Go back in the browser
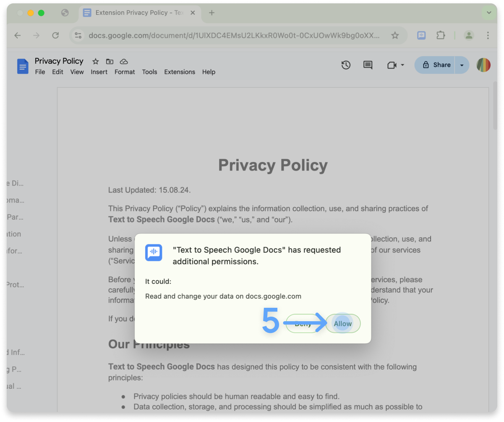This screenshot has height=422, width=504. click(17, 35)
